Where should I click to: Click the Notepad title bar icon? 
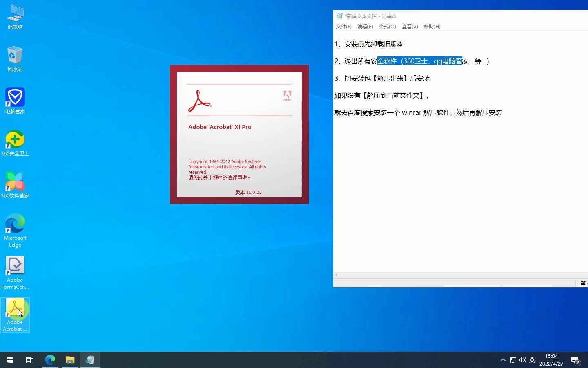coord(340,16)
